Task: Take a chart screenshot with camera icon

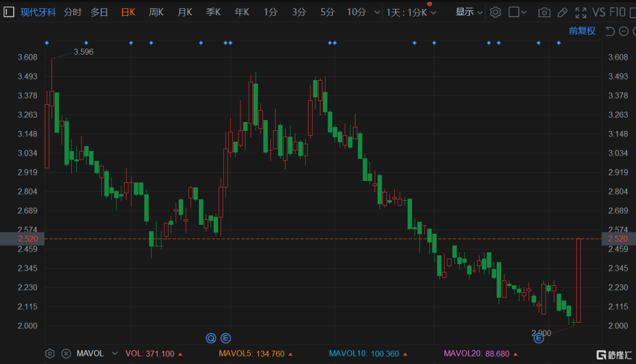Action: coord(544,13)
